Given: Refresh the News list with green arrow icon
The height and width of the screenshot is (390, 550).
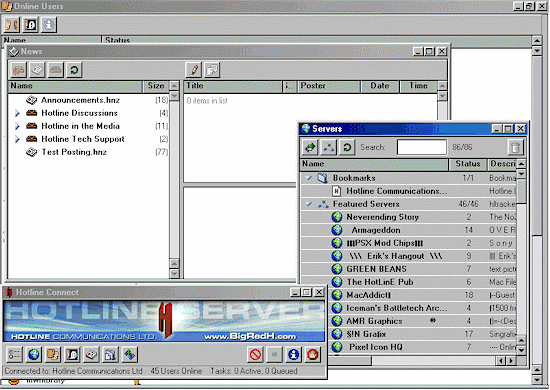Looking at the screenshot, I should 74,70.
